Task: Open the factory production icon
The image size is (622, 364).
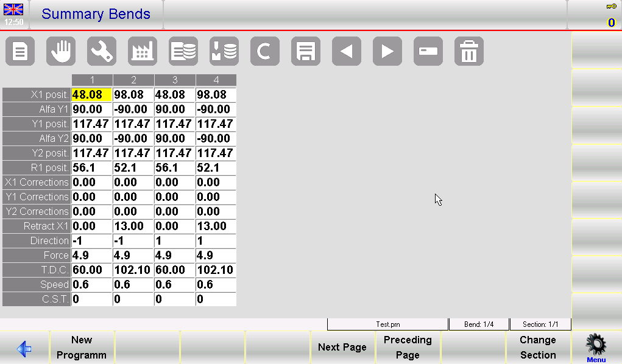Action: click(x=143, y=51)
